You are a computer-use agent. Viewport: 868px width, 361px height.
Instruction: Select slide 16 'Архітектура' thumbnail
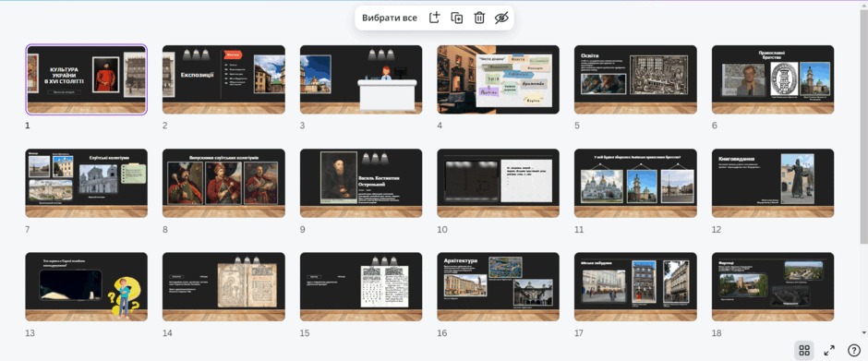coord(499,287)
